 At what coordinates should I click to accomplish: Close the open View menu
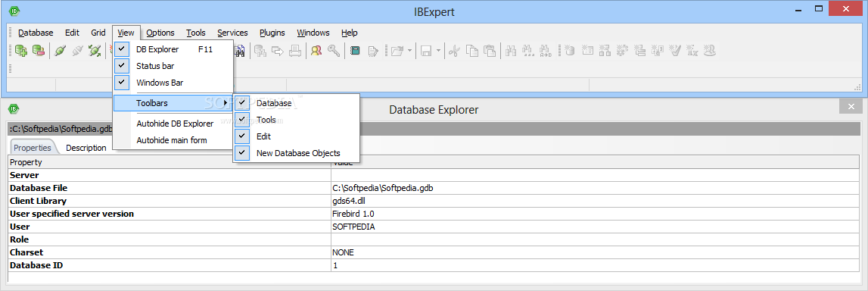click(x=126, y=33)
